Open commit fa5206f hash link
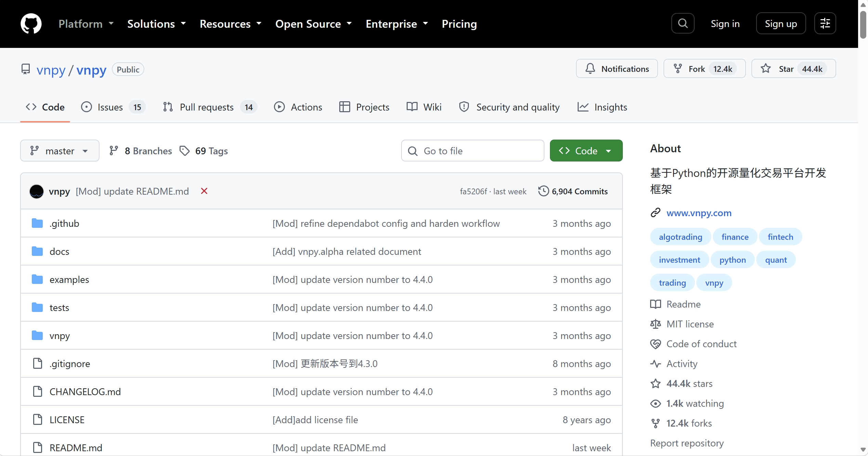The image size is (868, 456). 473,191
